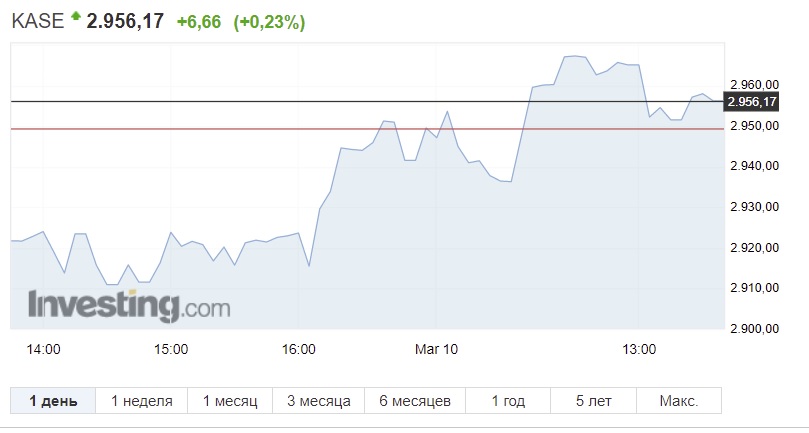Open the Макс. full history range
The image size is (809, 433).
click(x=678, y=400)
